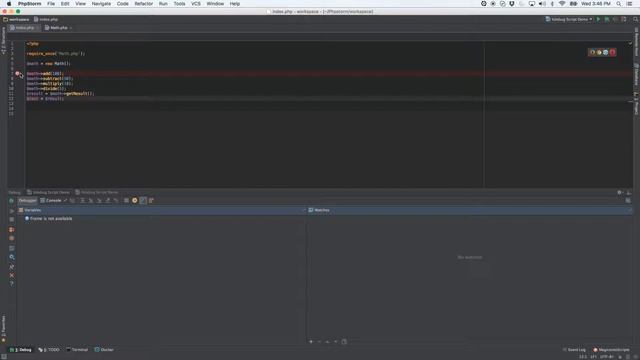Open the Refactor menu
Viewport: 640px width, 360px height.
(x=144, y=4)
